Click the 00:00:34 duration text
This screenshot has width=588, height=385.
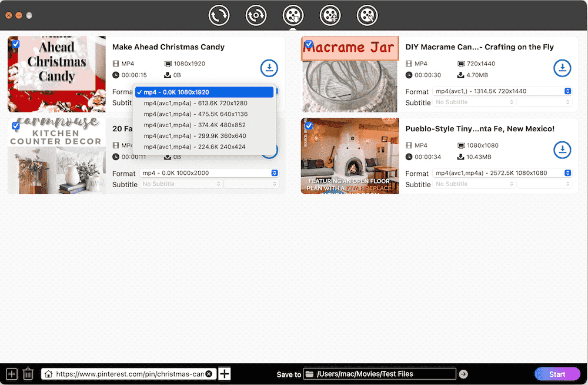(427, 157)
